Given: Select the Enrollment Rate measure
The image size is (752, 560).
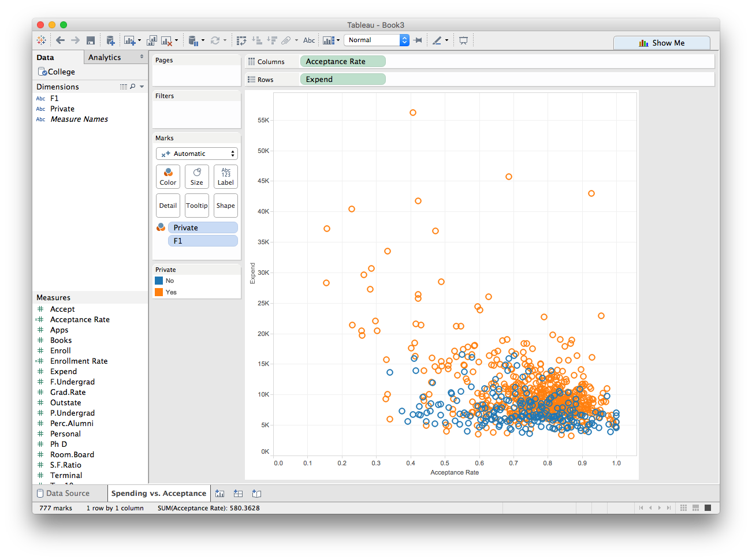Looking at the screenshot, I should [79, 361].
